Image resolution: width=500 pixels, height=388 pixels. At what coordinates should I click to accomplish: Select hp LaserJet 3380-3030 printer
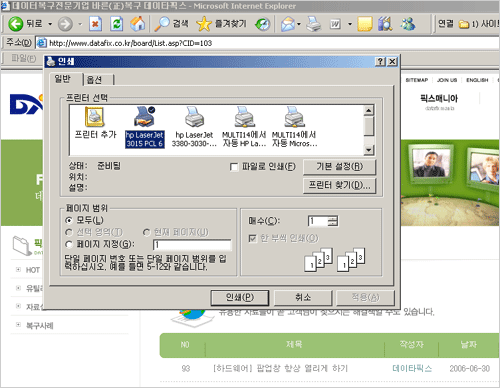coord(194,127)
